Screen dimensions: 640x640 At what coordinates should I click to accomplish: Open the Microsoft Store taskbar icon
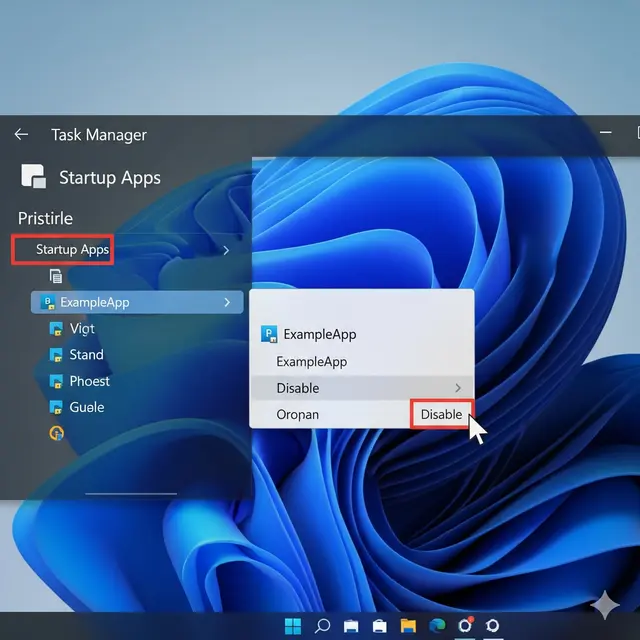pyautogui.click(x=380, y=626)
